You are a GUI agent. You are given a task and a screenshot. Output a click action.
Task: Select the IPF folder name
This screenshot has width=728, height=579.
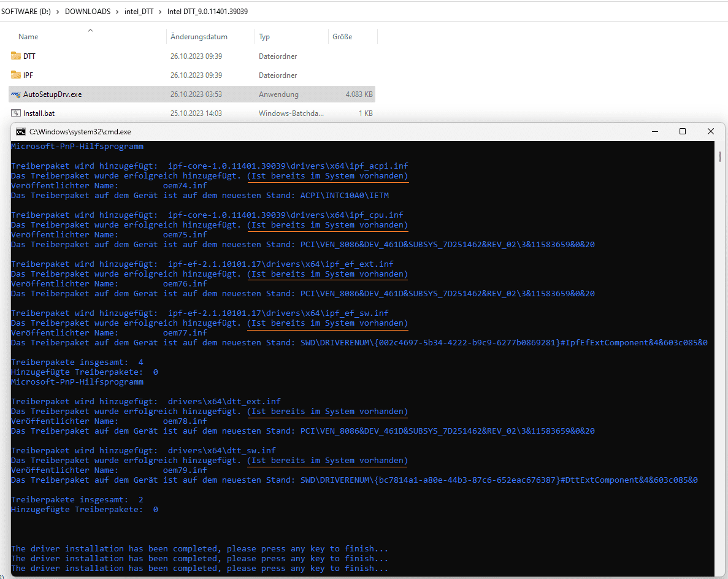[28, 75]
